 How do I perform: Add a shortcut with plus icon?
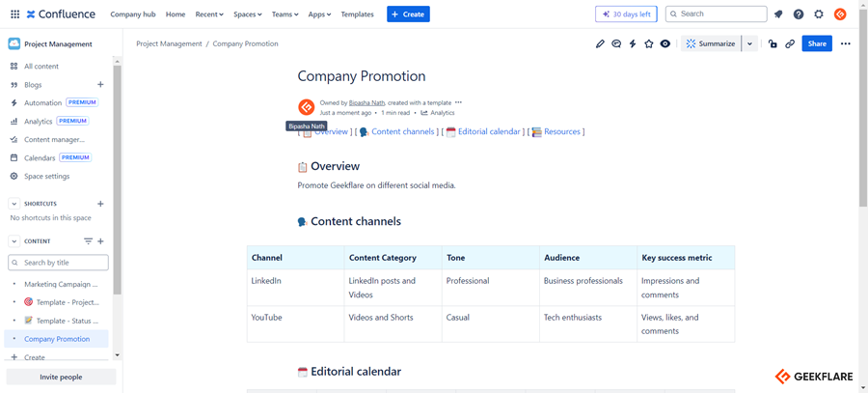click(100, 204)
